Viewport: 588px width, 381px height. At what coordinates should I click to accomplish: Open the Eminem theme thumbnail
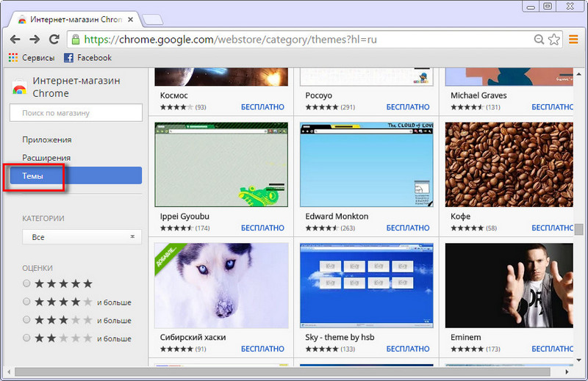(x=509, y=286)
